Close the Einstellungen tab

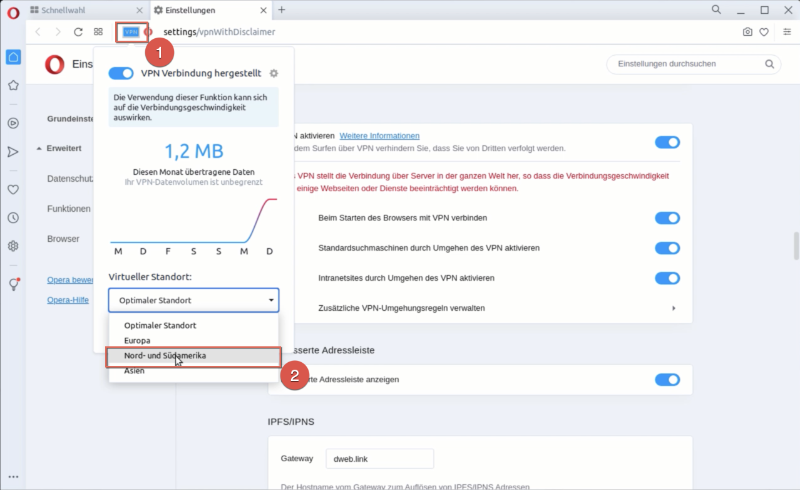(263, 10)
